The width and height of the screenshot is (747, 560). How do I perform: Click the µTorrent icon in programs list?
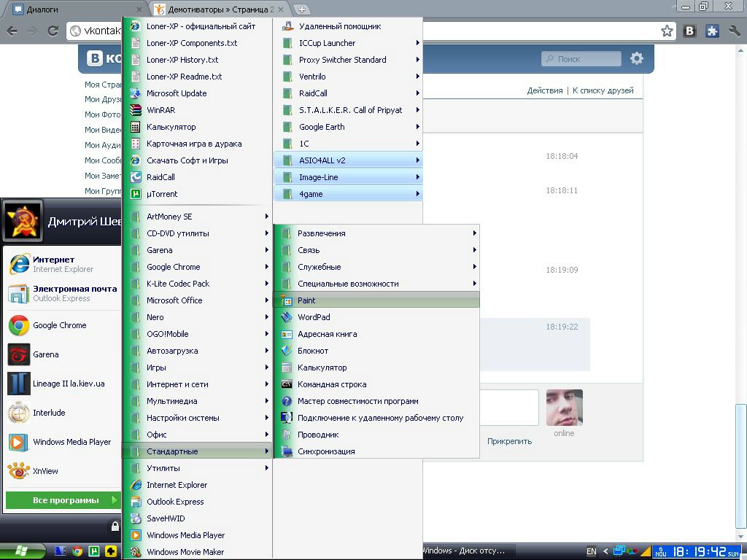click(136, 194)
